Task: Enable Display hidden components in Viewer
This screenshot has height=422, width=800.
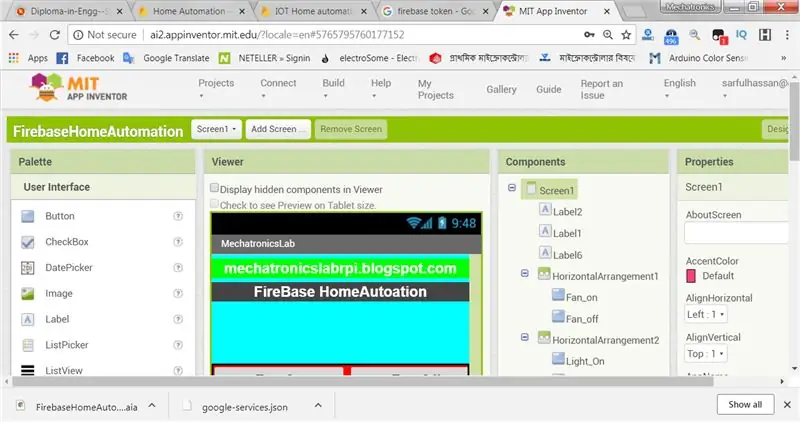Action: click(x=214, y=188)
